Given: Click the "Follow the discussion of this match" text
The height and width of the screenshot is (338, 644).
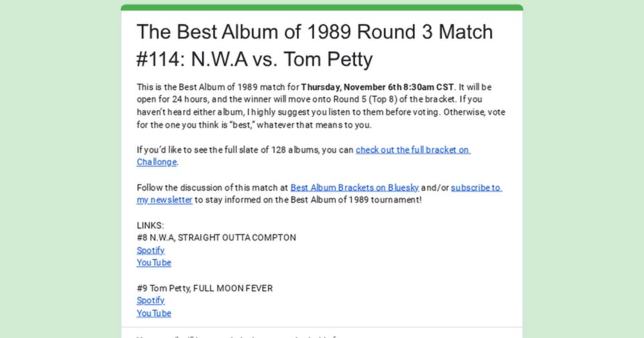Looking at the screenshot, I should pos(212,188).
